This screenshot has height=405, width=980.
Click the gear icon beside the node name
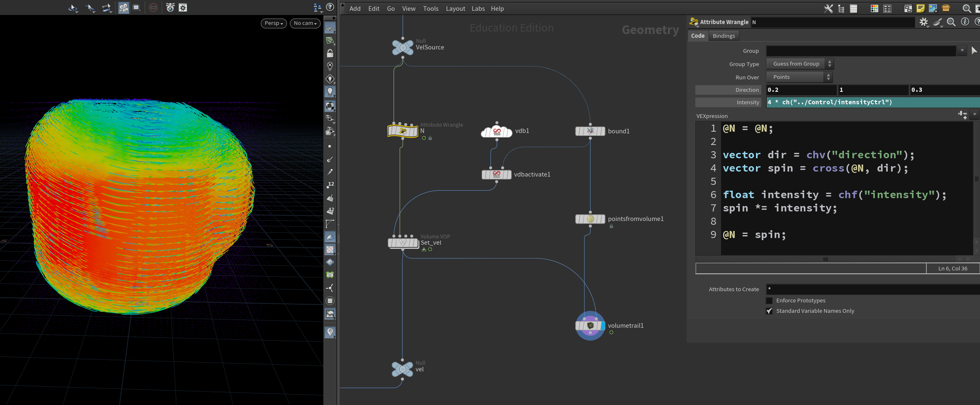[x=923, y=22]
